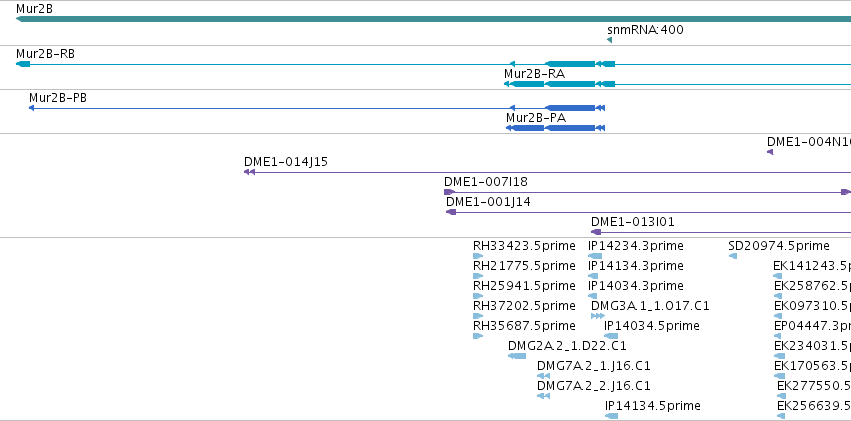Select the DMG2A.2_1.D22.C1 feature glyph
Image resolution: width=851 pixels, height=421 pixels.
[x=517, y=356]
